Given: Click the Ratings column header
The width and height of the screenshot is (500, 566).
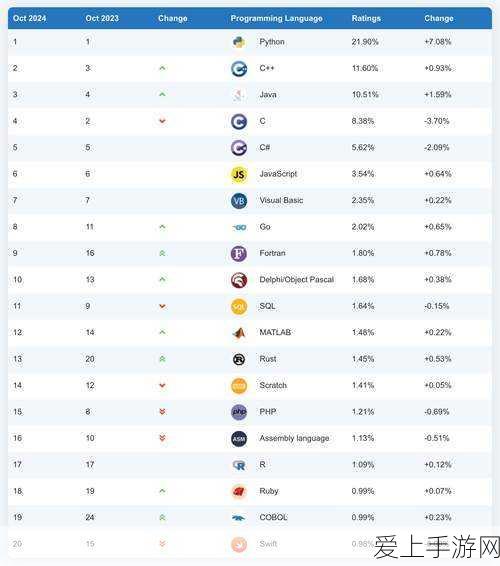Looking at the screenshot, I should 366,18.
